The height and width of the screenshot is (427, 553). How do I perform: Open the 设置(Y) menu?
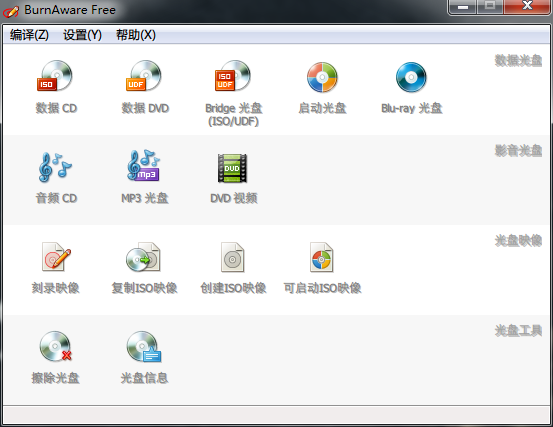tap(83, 35)
